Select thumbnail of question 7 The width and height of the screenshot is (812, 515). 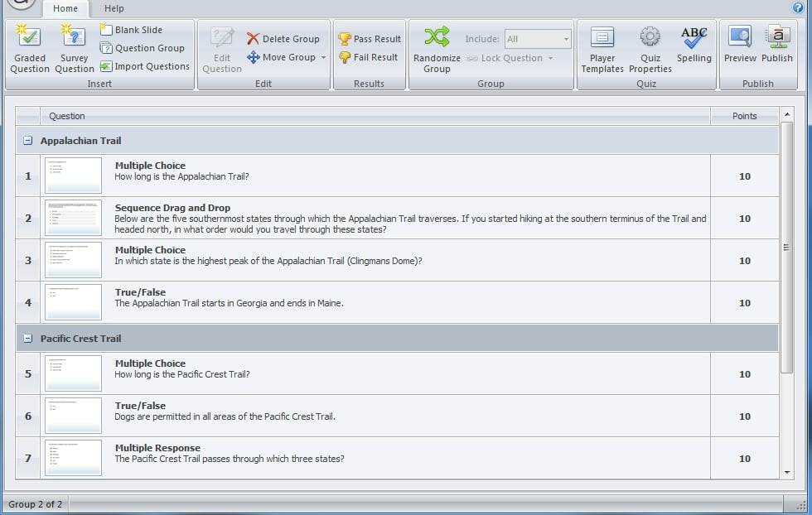73,458
